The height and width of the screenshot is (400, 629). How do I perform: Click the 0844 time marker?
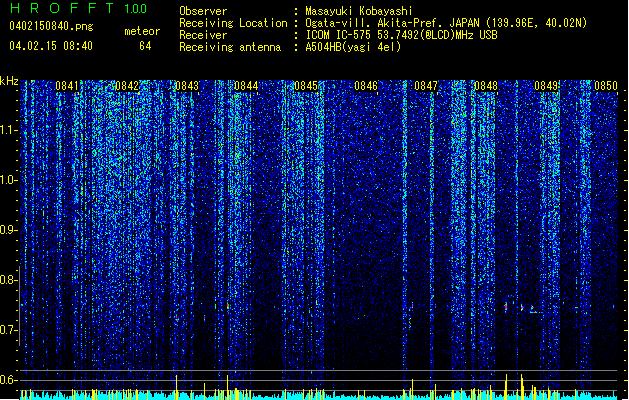point(246,86)
